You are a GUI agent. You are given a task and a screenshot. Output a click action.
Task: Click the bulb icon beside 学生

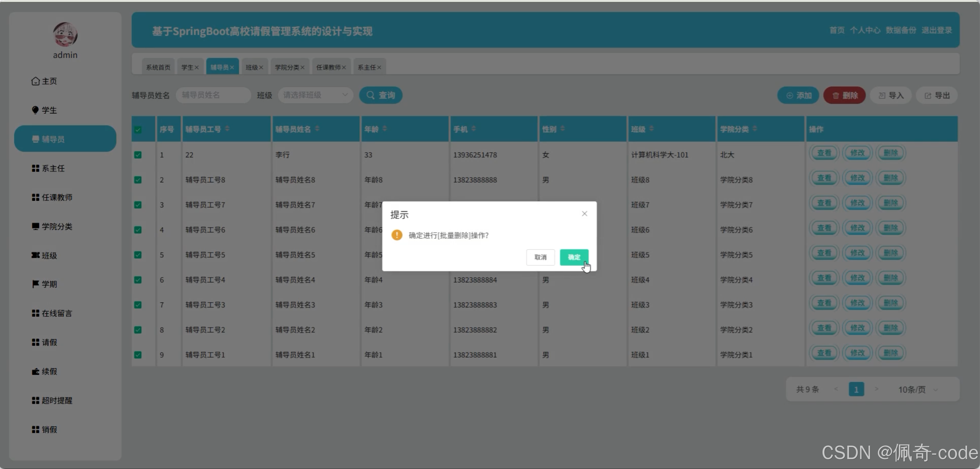35,110
